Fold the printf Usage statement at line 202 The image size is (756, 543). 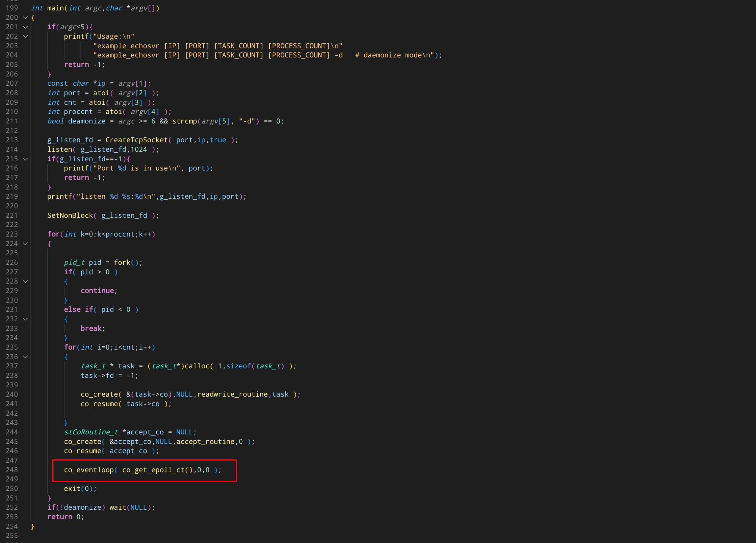point(25,36)
